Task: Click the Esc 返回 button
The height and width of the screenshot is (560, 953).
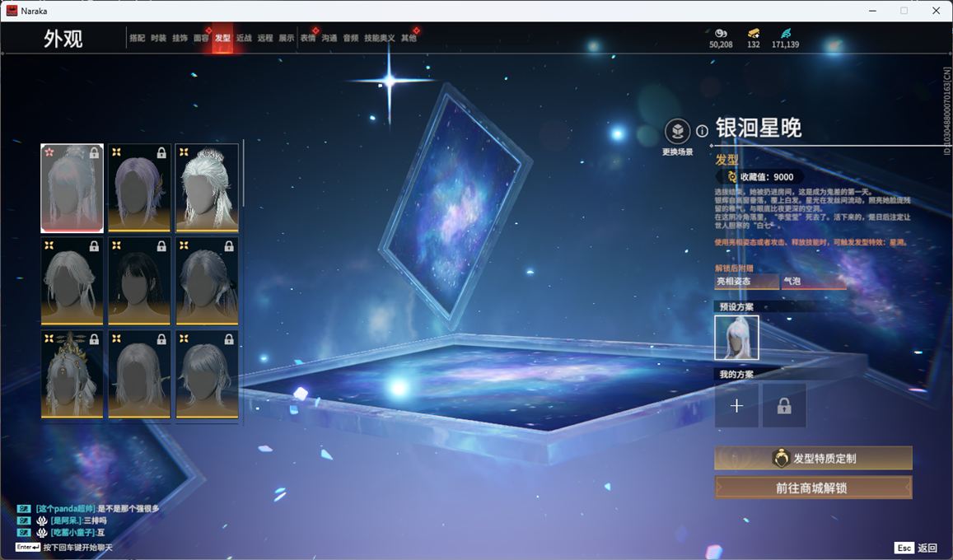Action: [916, 548]
